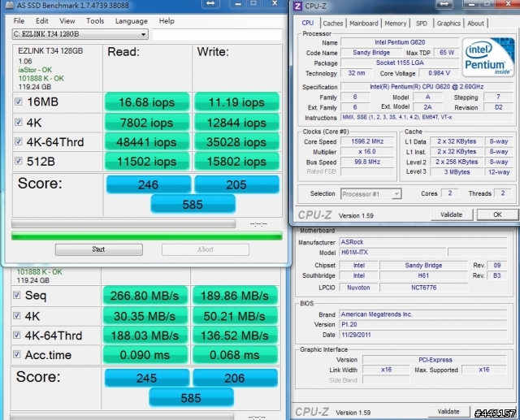Viewport: 520px width, 420px height.
Task: Click the BIOS date 11/29/2011
Action: [422, 335]
